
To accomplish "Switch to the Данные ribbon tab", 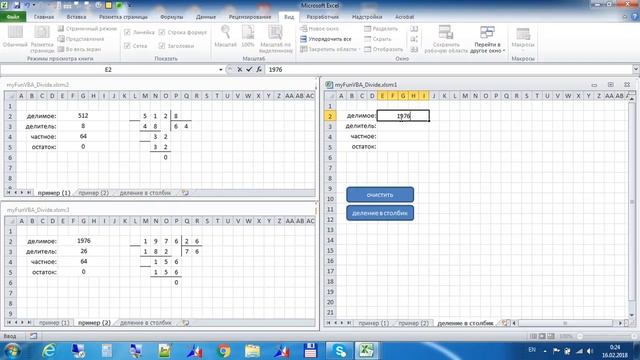I will (206, 17).
